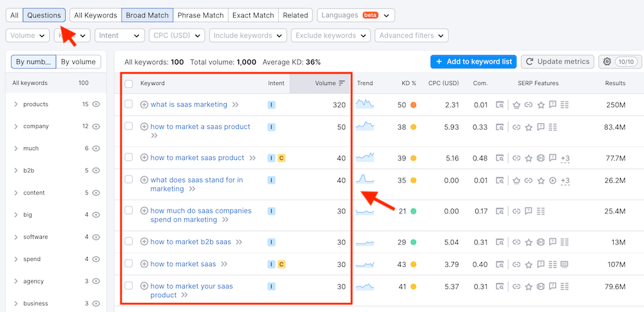The height and width of the screenshot is (312, 644).
Task: Switch the group sorting to By volume
Action: 79,62
